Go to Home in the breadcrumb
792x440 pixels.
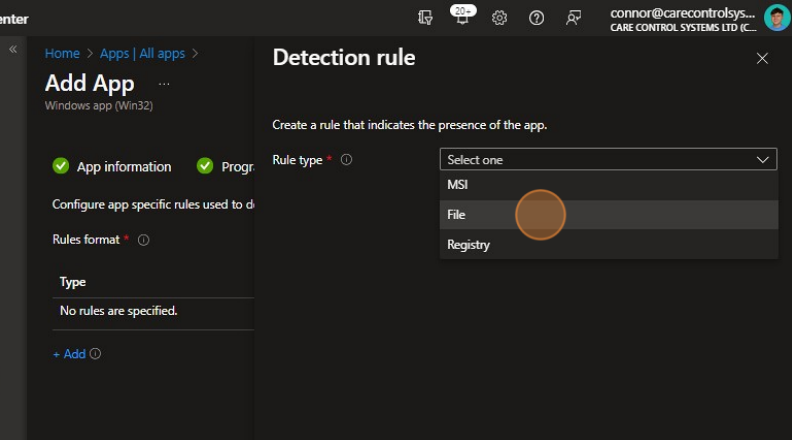(x=62, y=53)
